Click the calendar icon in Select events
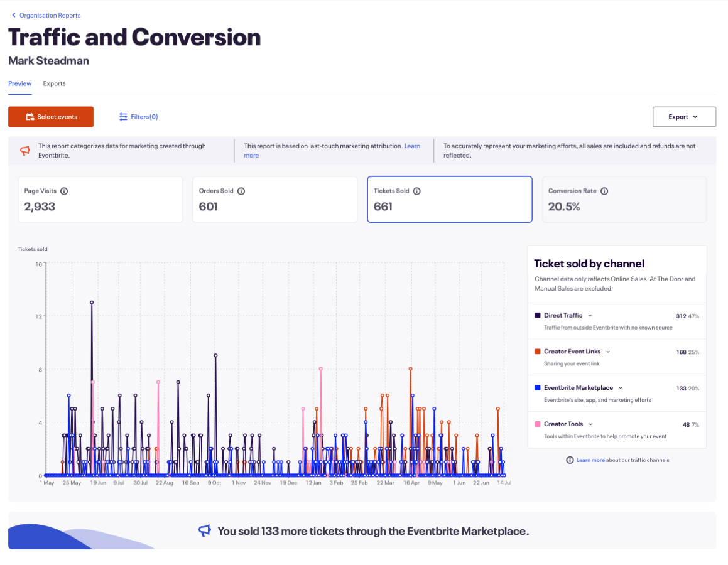The height and width of the screenshot is (565, 728). tap(30, 117)
